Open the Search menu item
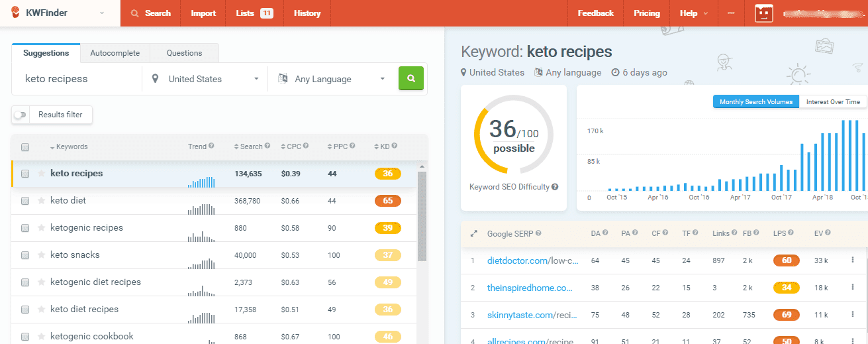This screenshot has width=868, height=344. pos(150,13)
